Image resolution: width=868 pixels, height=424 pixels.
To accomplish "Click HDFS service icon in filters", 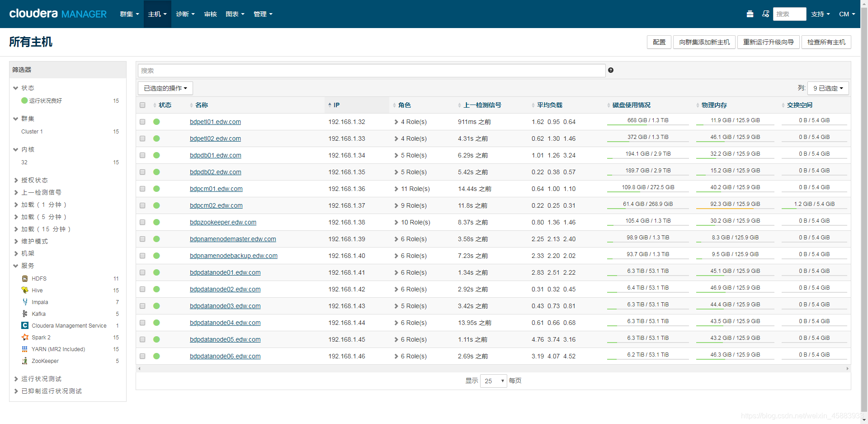I will click(x=25, y=279).
